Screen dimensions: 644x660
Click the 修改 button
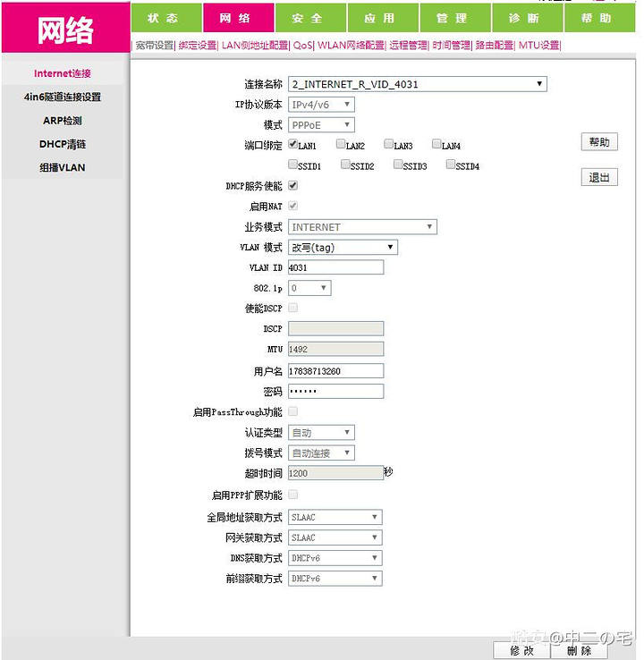click(521, 650)
